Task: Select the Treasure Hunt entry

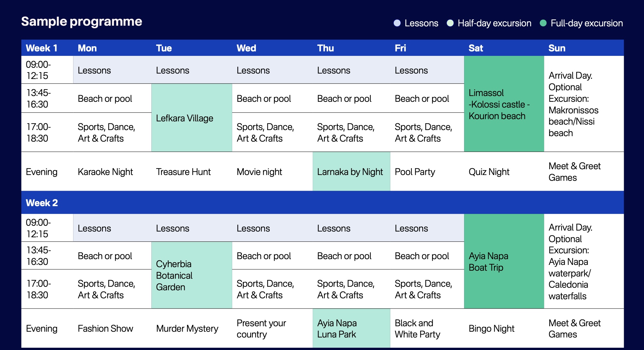Action: pos(183,172)
